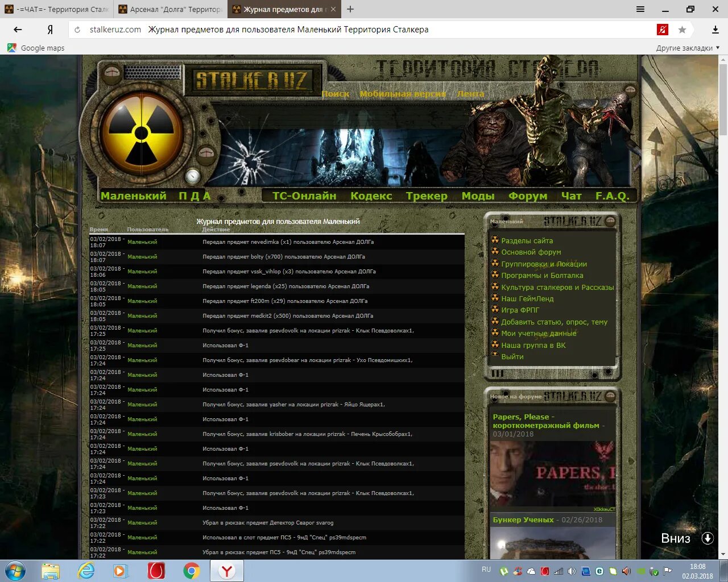Close the Журнал предметов tab
The width and height of the screenshot is (728, 582).
pyautogui.click(x=333, y=9)
